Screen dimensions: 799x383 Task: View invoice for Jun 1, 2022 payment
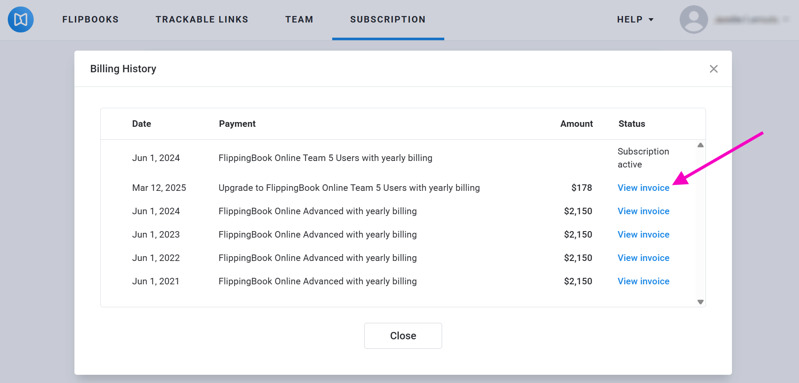click(x=643, y=258)
